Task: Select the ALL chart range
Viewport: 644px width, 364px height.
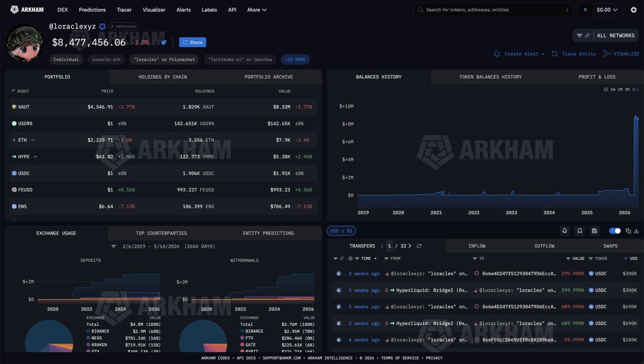Action: pyautogui.click(x=635, y=90)
